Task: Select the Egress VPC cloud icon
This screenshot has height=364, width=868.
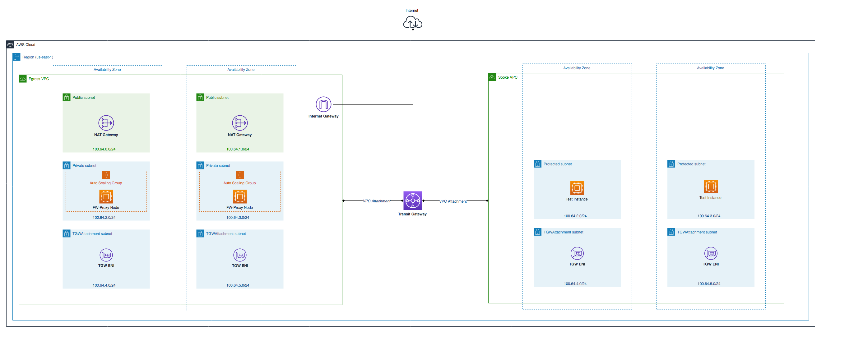Action: pyautogui.click(x=23, y=79)
